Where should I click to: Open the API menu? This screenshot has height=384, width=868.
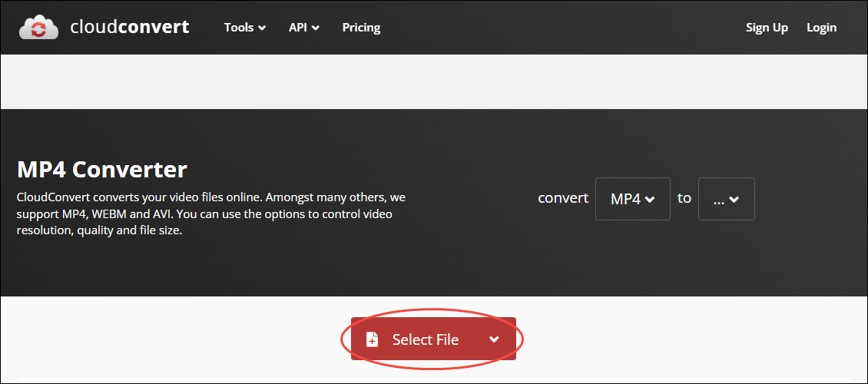click(304, 28)
